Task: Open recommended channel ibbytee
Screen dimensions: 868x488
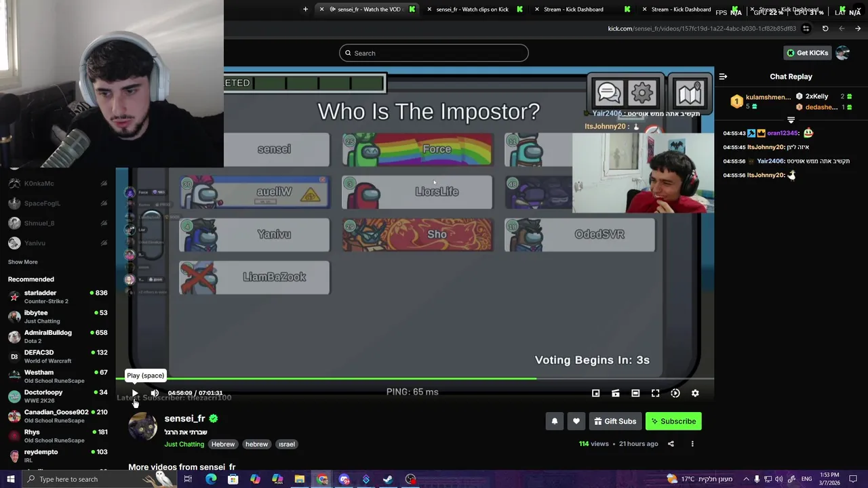Action: click(58, 317)
